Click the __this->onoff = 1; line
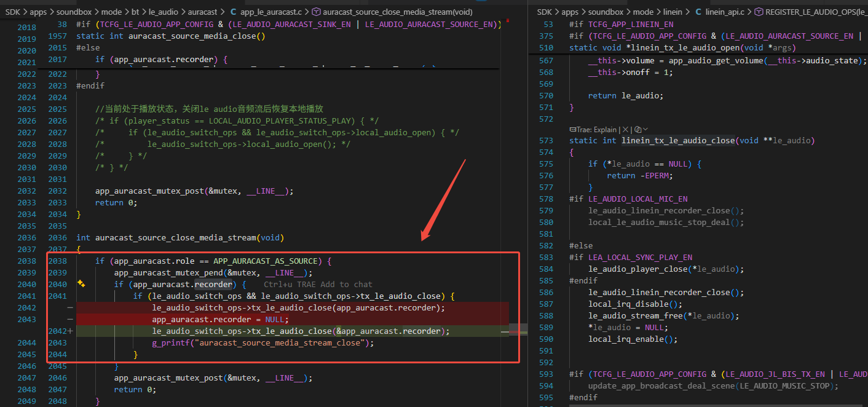The height and width of the screenshot is (407, 868). (631, 73)
